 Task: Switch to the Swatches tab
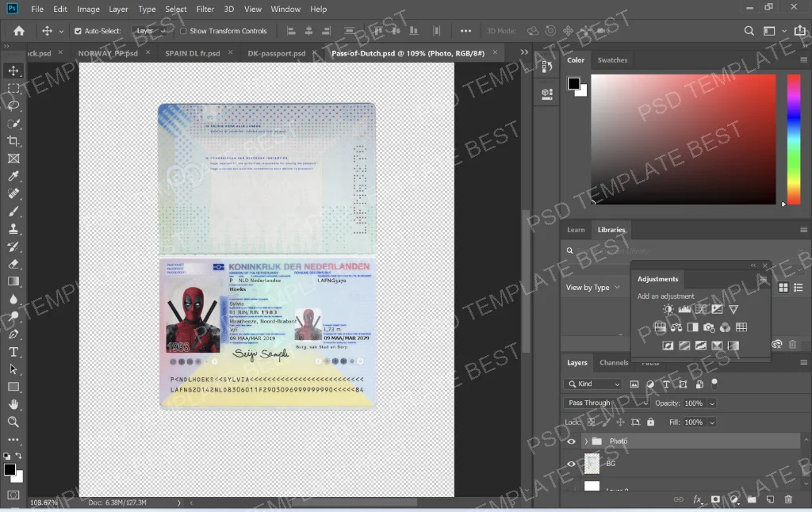pyautogui.click(x=613, y=60)
